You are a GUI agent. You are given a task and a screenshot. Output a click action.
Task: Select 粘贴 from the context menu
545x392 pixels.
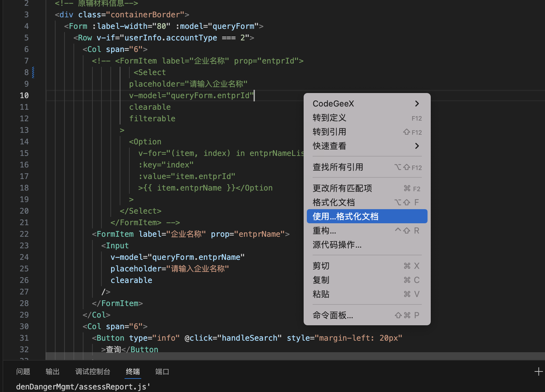(x=367, y=294)
